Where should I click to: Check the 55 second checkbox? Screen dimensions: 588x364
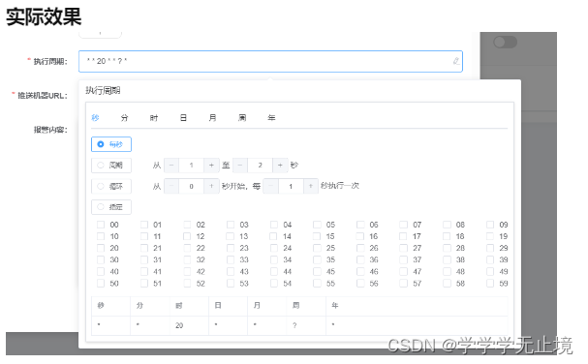coord(317,284)
